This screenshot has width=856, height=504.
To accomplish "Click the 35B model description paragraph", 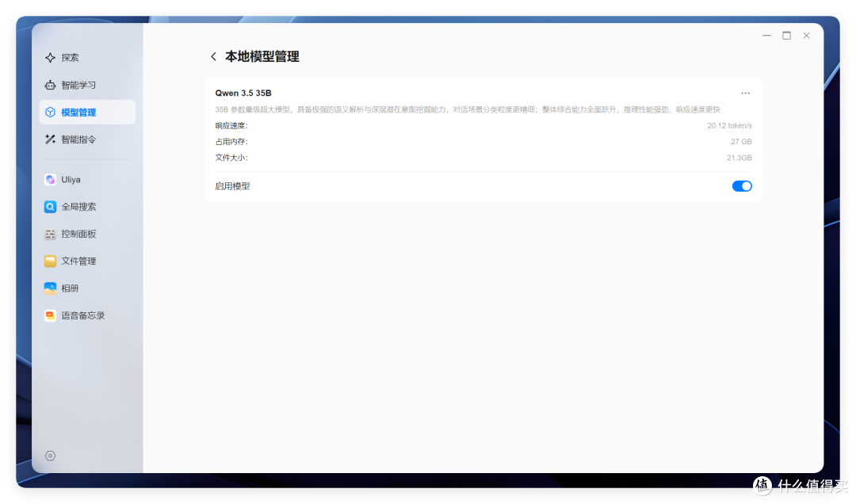I will click(468, 109).
